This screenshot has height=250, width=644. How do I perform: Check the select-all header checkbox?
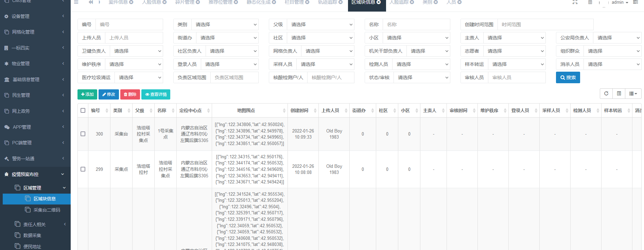tap(83, 110)
